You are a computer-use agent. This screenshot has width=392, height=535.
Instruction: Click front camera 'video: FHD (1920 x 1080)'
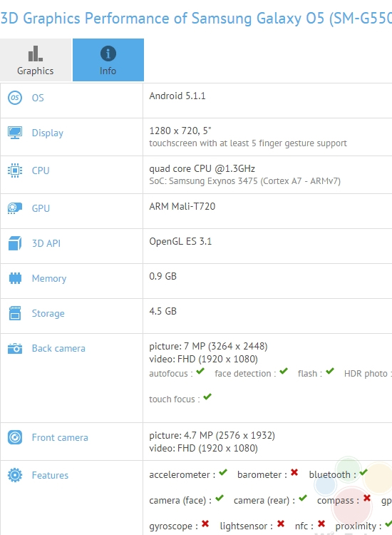[x=204, y=449]
